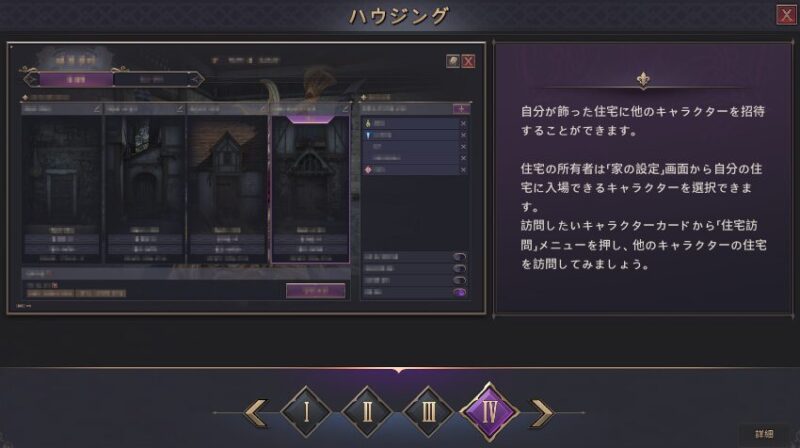Click the edit pencil on first house
The height and width of the screenshot is (448, 800).
click(97, 109)
